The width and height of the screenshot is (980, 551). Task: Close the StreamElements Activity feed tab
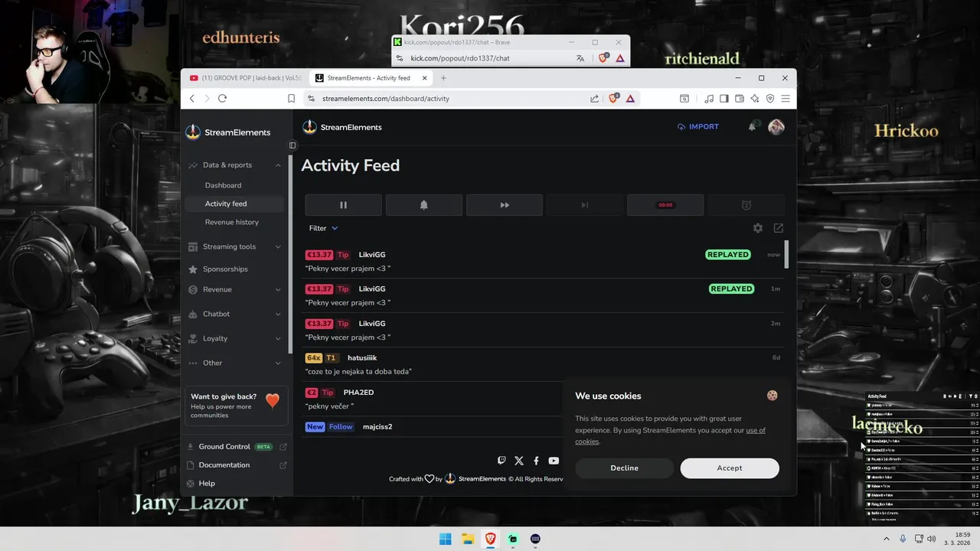point(423,78)
